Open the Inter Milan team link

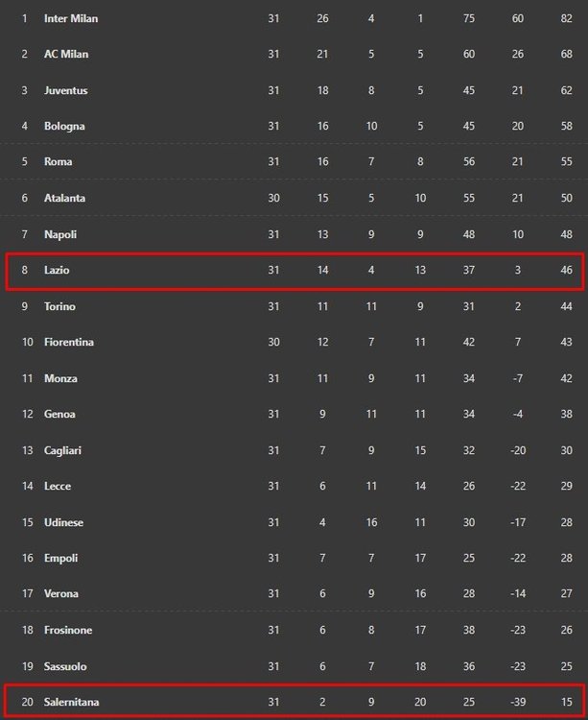tap(71, 18)
